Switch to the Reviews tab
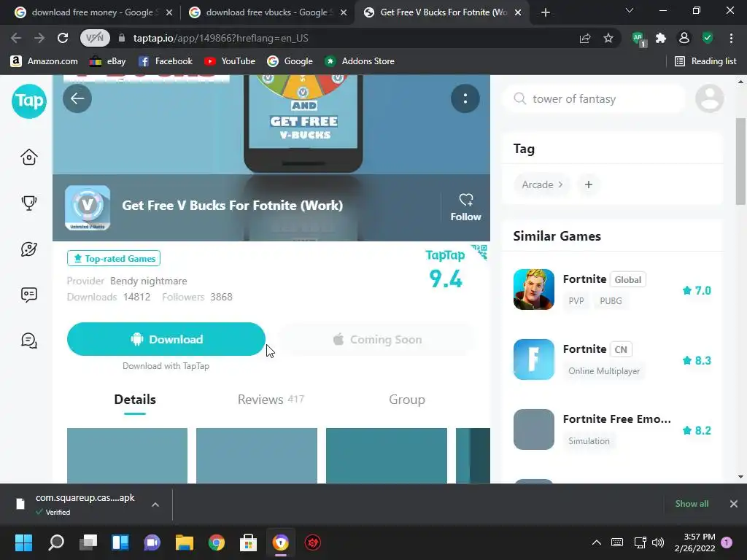747x560 pixels. [x=271, y=400]
